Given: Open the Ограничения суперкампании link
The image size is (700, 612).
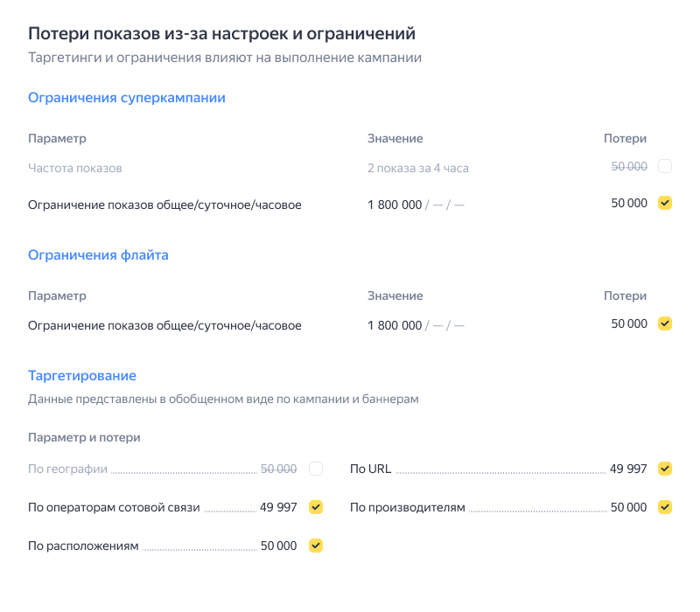Looking at the screenshot, I should coord(127,98).
